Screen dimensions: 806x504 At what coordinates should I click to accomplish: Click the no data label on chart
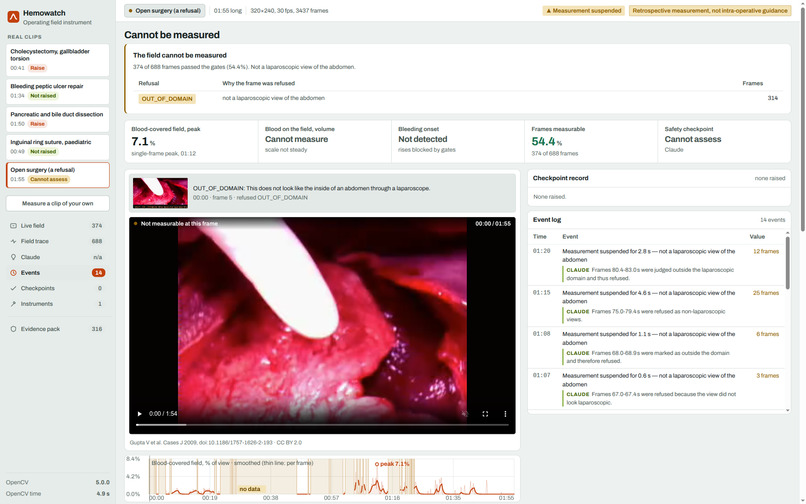[x=251, y=489]
